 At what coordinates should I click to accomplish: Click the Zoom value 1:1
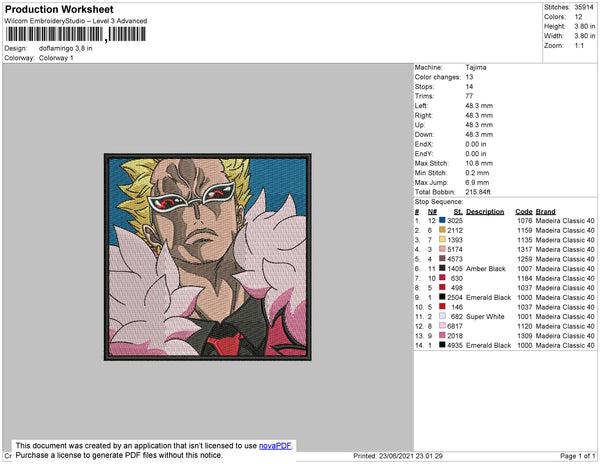coord(579,46)
